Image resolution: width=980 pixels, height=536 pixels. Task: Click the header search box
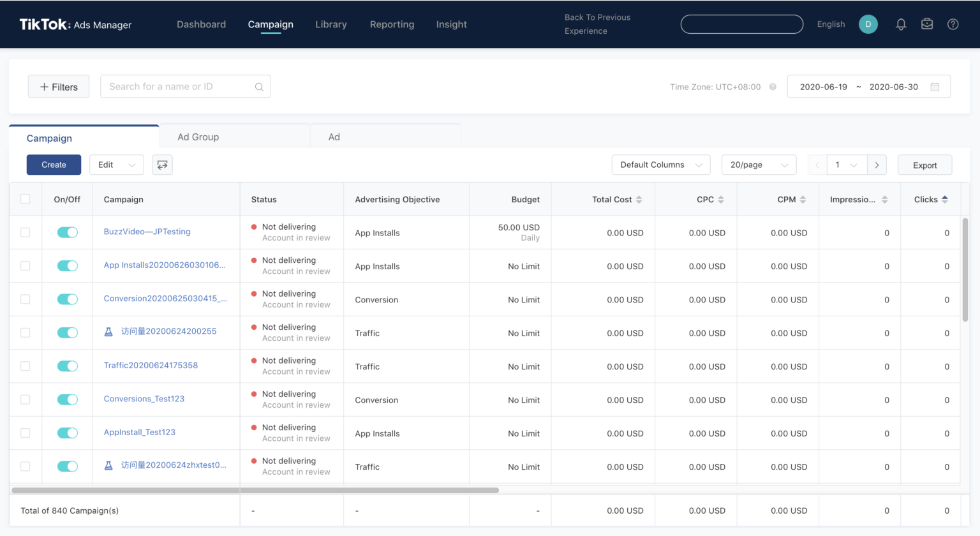[x=741, y=24]
